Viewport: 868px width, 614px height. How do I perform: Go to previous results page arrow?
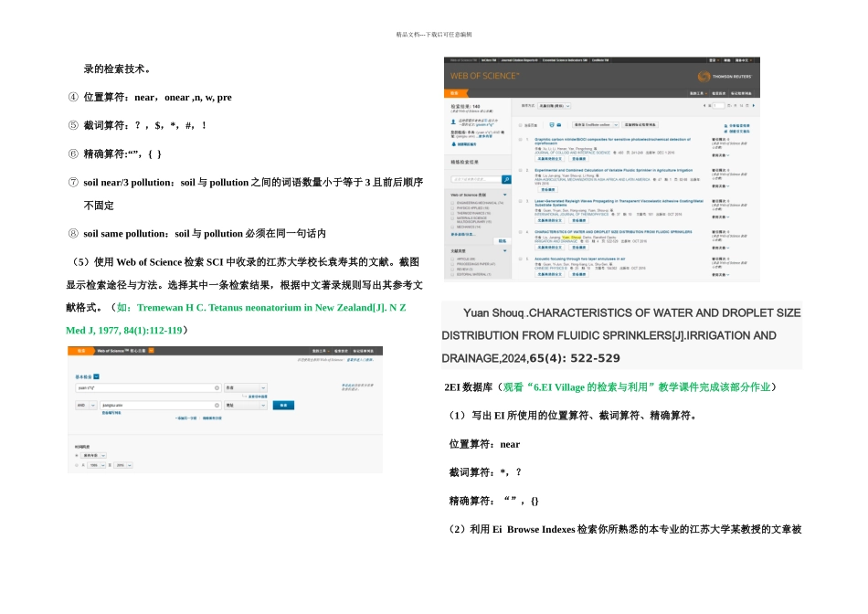[704, 105]
